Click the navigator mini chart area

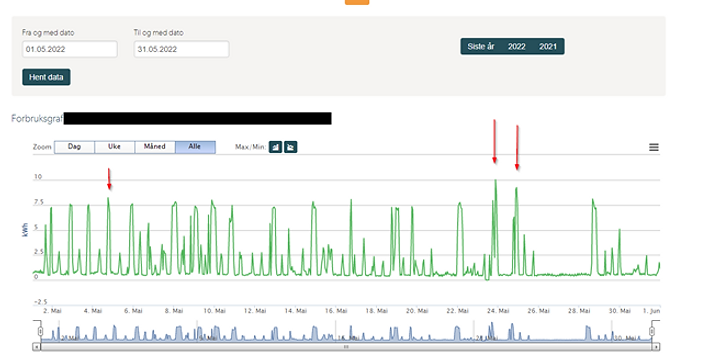(x=347, y=331)
